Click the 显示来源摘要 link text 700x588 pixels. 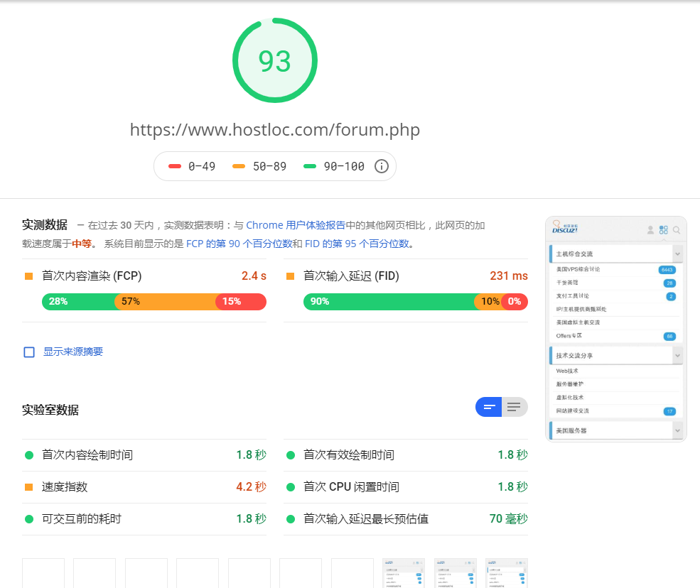[x=72, y=352]
